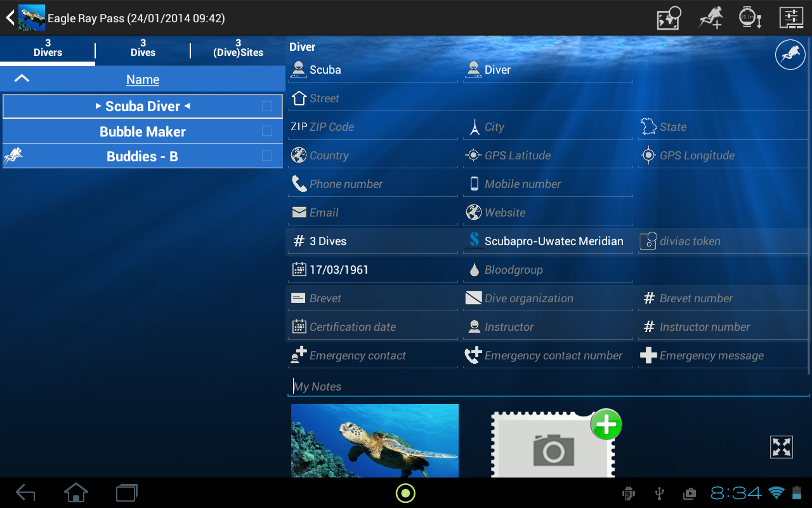
Task: Open the sea turtle photo thumbnail
Action: [375, 441]
